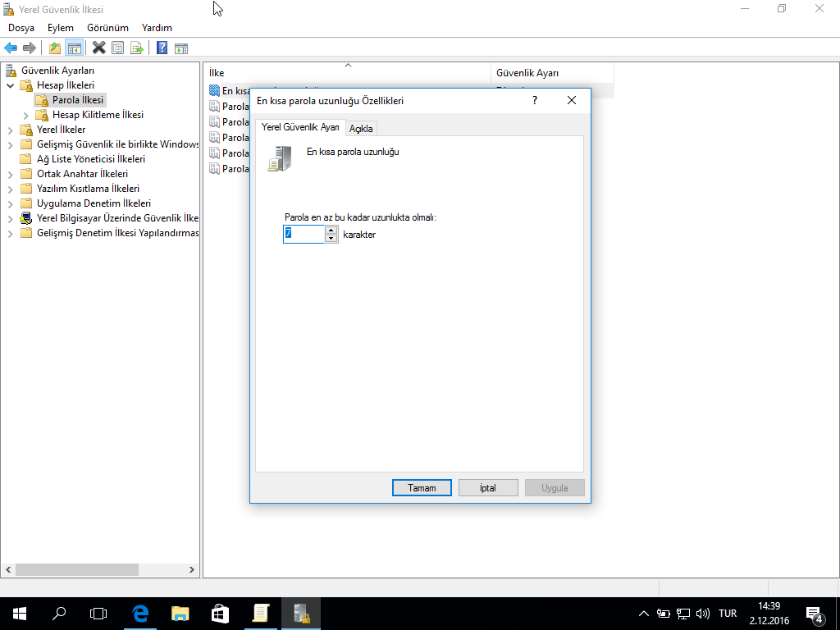The width and height of the screenshot is (840, 630).
Task: Click the Delete X toolbar icon
Action: pos(98,48)
